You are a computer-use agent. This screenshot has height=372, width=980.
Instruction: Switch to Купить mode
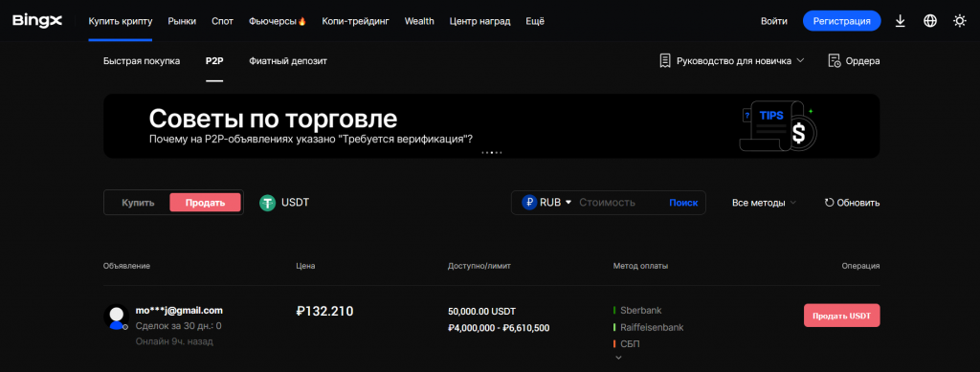(138, 202)
